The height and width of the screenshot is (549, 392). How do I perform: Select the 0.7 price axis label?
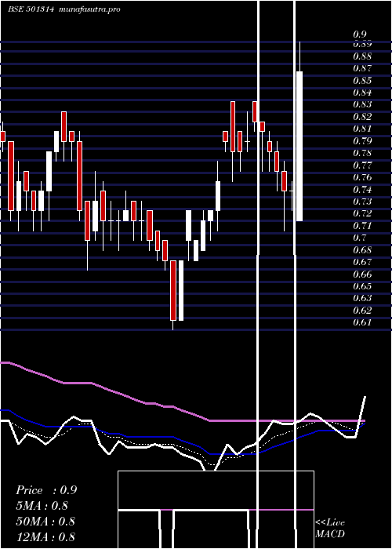360,238
